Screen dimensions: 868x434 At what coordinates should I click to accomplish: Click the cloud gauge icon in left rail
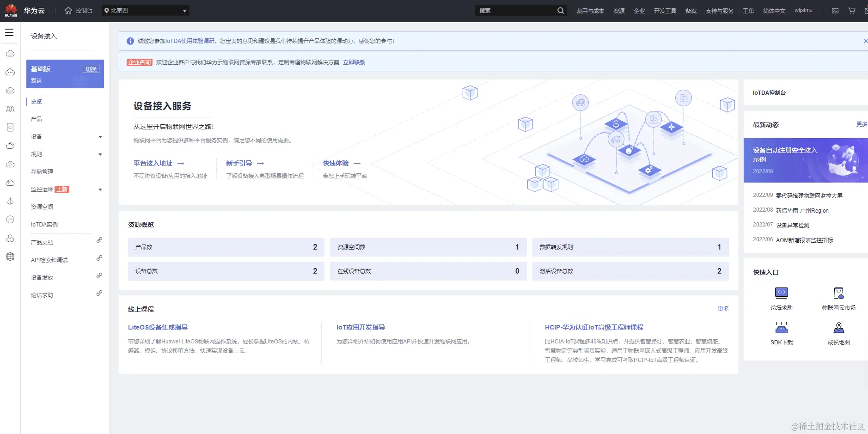click(10, 183)
